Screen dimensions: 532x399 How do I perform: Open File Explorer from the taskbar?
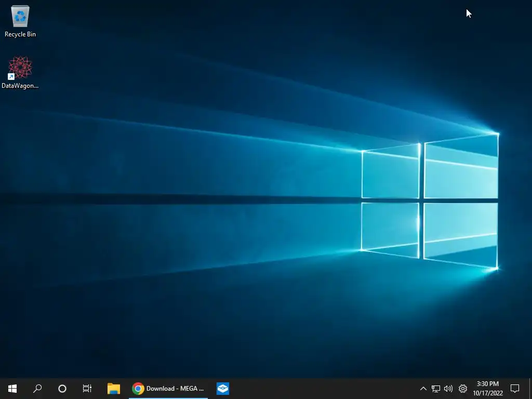click(114, 389)
